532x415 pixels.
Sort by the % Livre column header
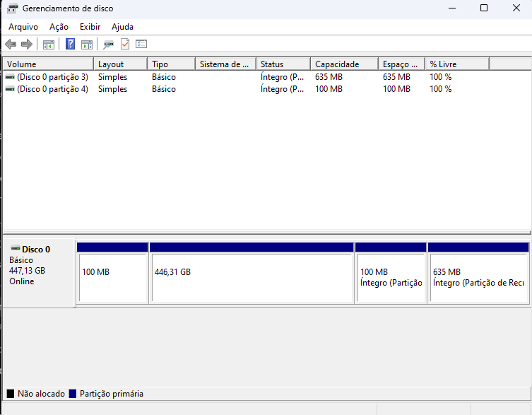457,64
